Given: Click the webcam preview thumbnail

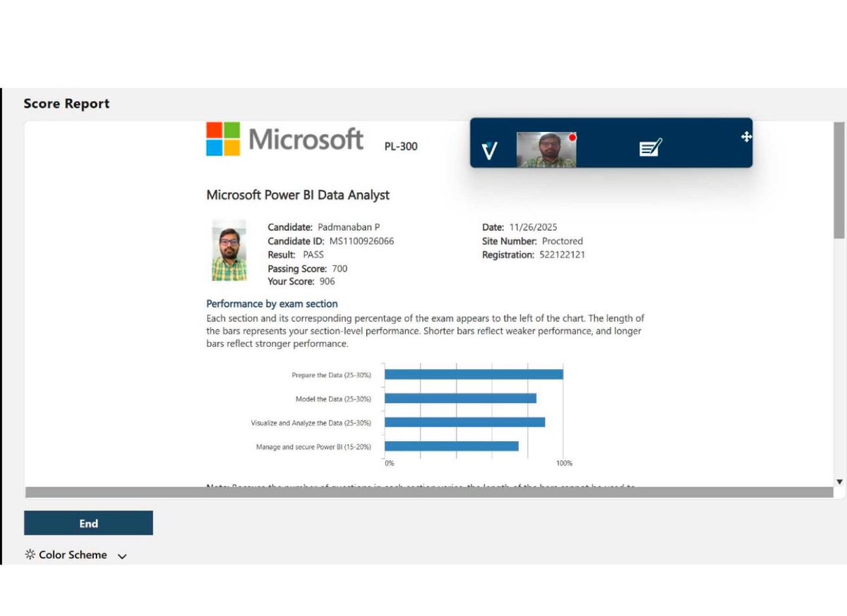Looking at the screenshot, I should pos(546,150).
